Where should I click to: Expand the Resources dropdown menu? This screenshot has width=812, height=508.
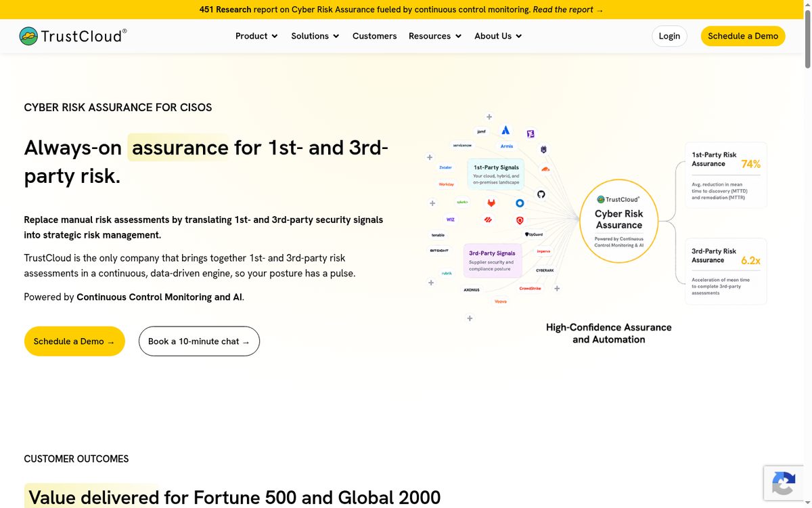click(x=435, y=36)
